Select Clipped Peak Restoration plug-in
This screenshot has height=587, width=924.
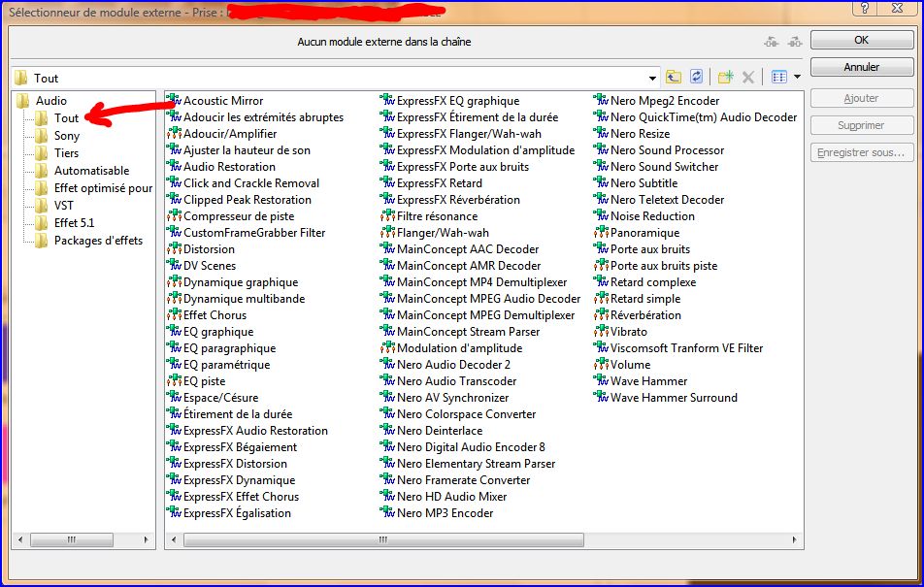click(x=247, y=199)
